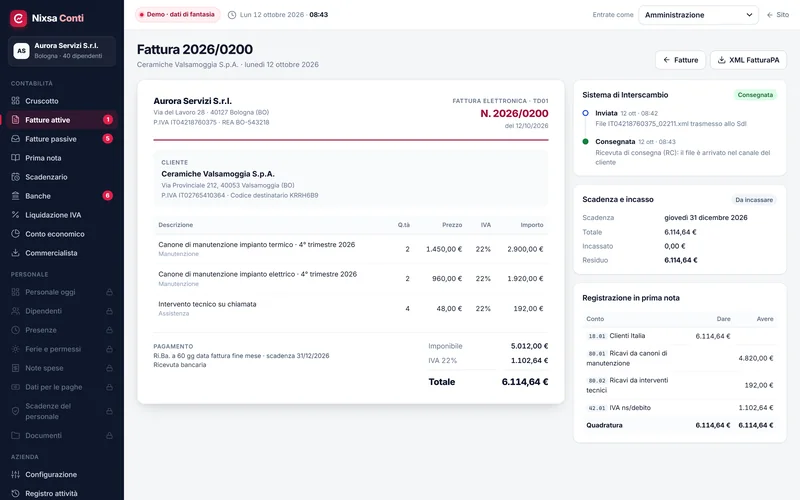This screenshot has height=500, width=800.
Task: Click the Quadratura totals row label
Action: (604, 426)
